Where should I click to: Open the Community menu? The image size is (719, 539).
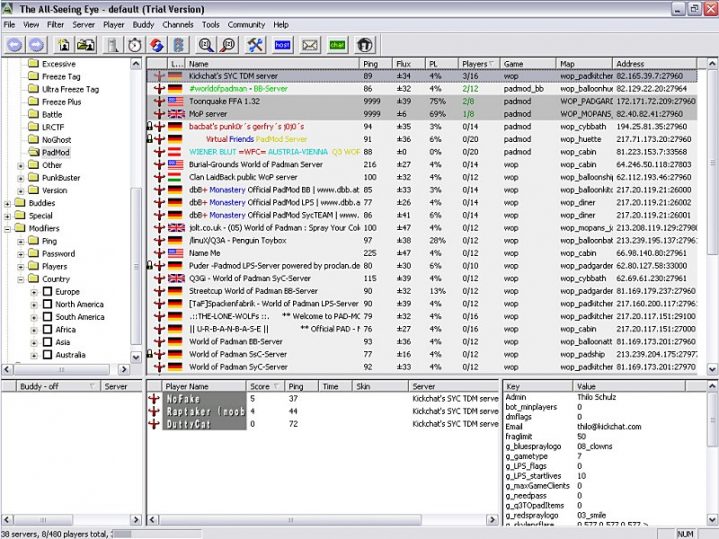(246, 24)
